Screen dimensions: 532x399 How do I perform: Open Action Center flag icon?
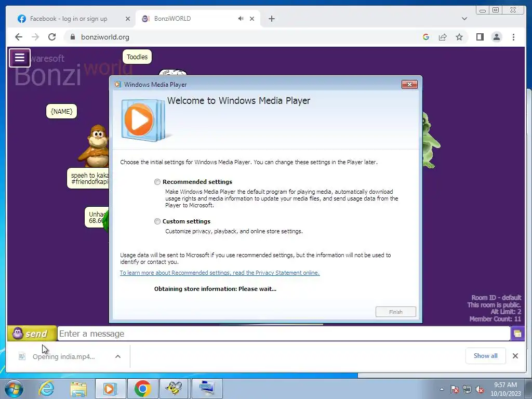(455, 389)
